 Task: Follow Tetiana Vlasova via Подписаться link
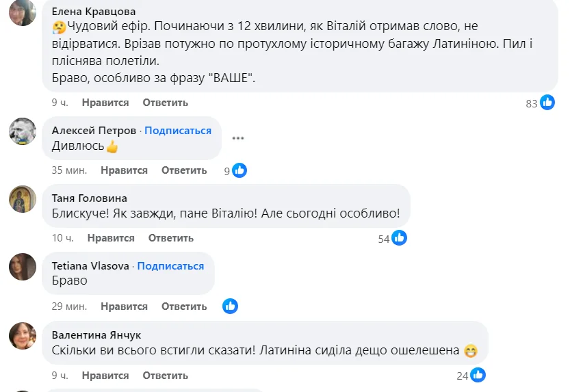coord(170,266)
